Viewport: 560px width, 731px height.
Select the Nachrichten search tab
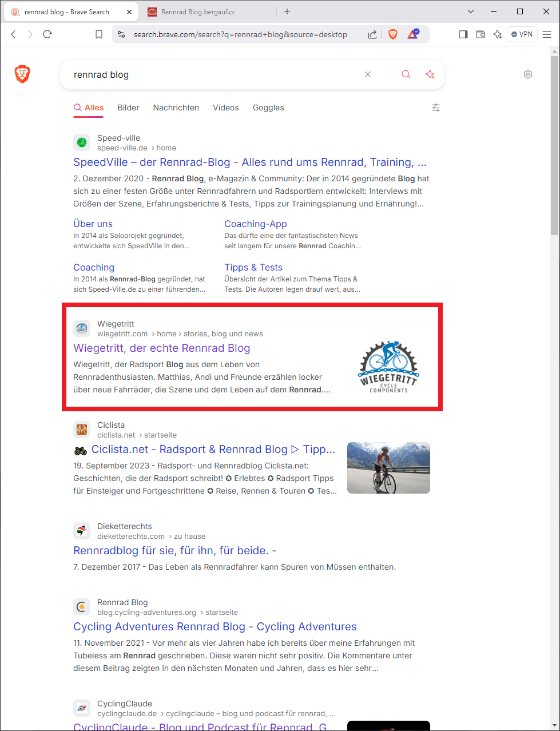click(x=176, y=108)
